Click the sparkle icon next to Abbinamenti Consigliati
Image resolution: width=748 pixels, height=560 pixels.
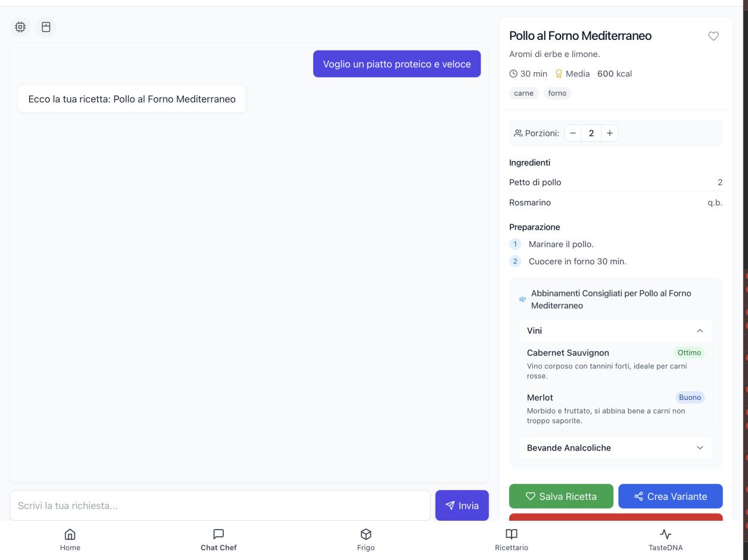[522, 299]
